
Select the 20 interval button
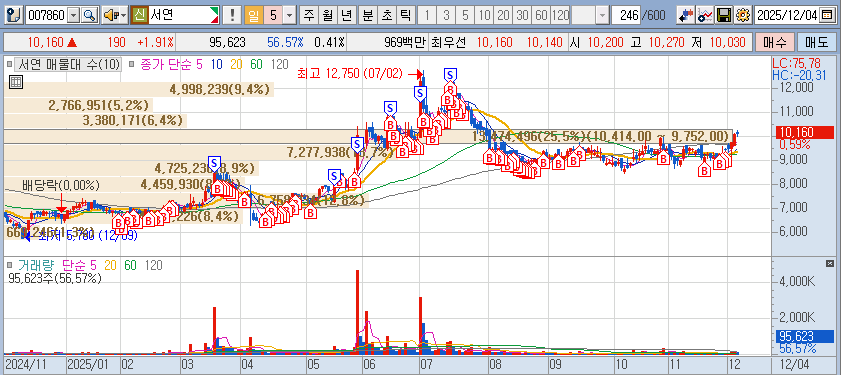pyautogui.click(x=504, y=15)
